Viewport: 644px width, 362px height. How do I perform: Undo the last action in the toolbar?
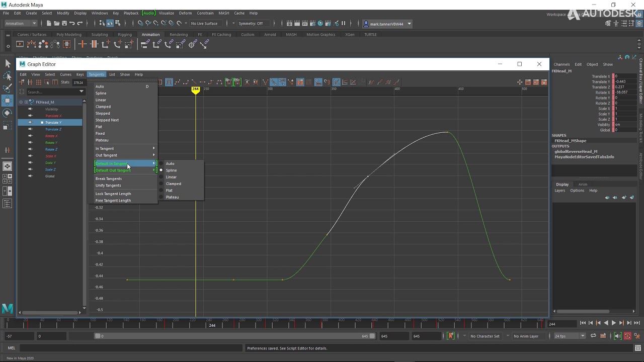tap(72, 24)
